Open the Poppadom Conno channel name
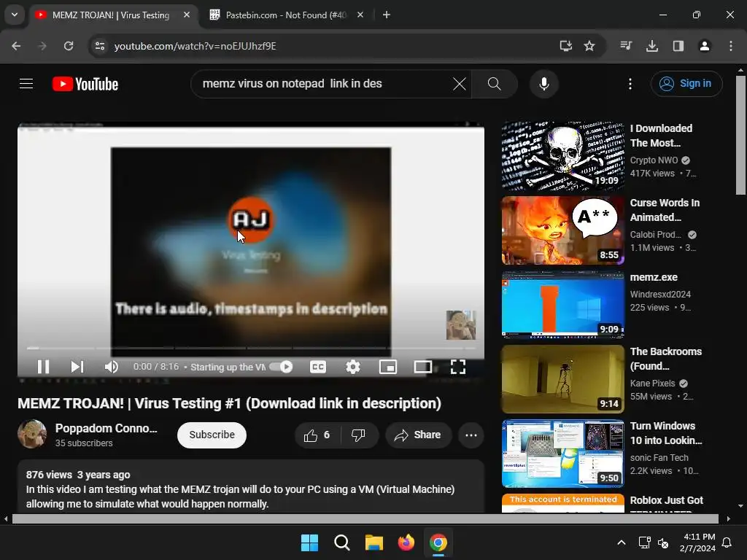 point(107,428)
